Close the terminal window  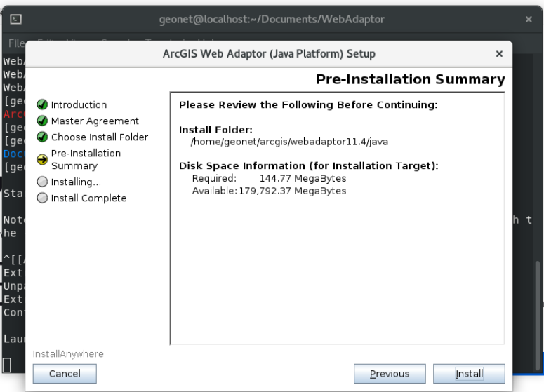tap(529, 20)
